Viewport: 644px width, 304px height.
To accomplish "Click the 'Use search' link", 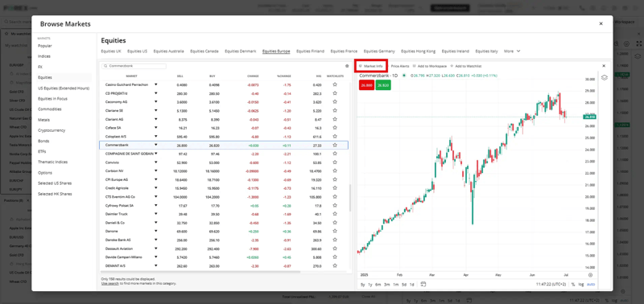I will tap(109, 283).
